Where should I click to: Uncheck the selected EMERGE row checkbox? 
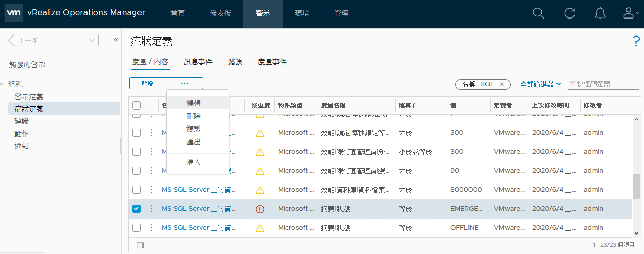point(136,209)
